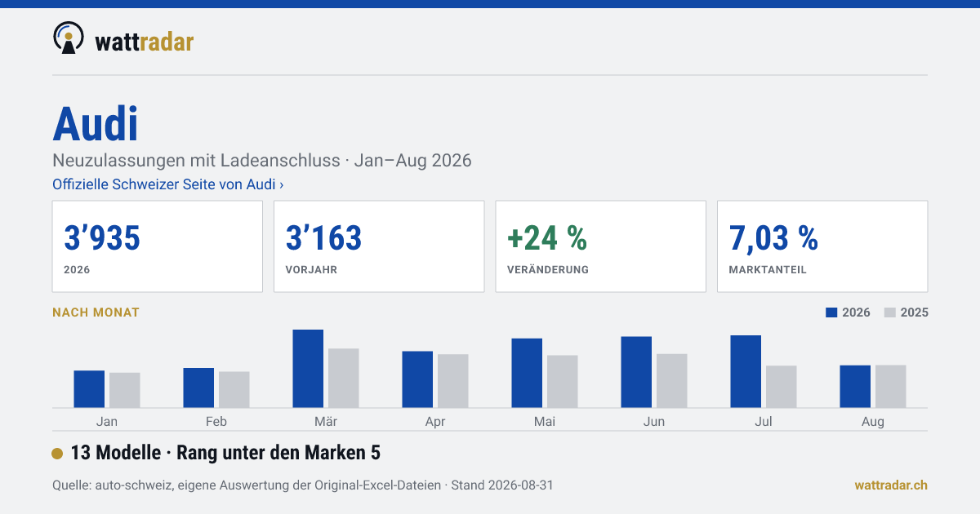The height and width of the screenshot is (514, 980).
Task: Click the blue 2026 bar for Jul
Action: pyautogui.click(x=746, y=371)
